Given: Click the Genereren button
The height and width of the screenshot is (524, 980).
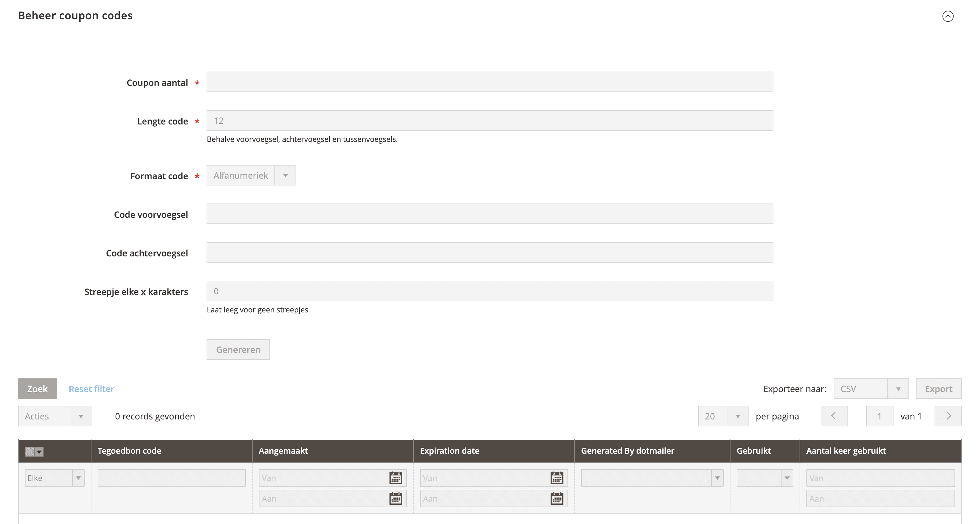Looking at the screenshot, I should 238,349.
